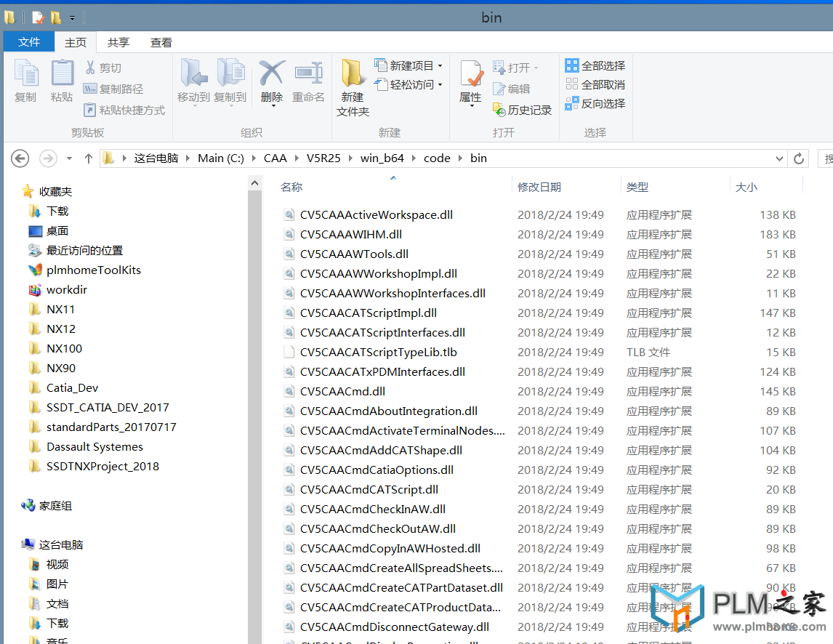This screenshot has width=833, height=644.
Task: Select file CV5CAACmdCatiaOptions.dll
Action: point(377,470)
